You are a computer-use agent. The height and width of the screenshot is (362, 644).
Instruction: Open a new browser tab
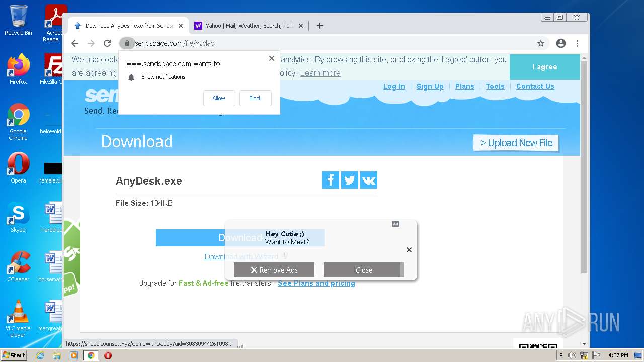pos(319,26)
